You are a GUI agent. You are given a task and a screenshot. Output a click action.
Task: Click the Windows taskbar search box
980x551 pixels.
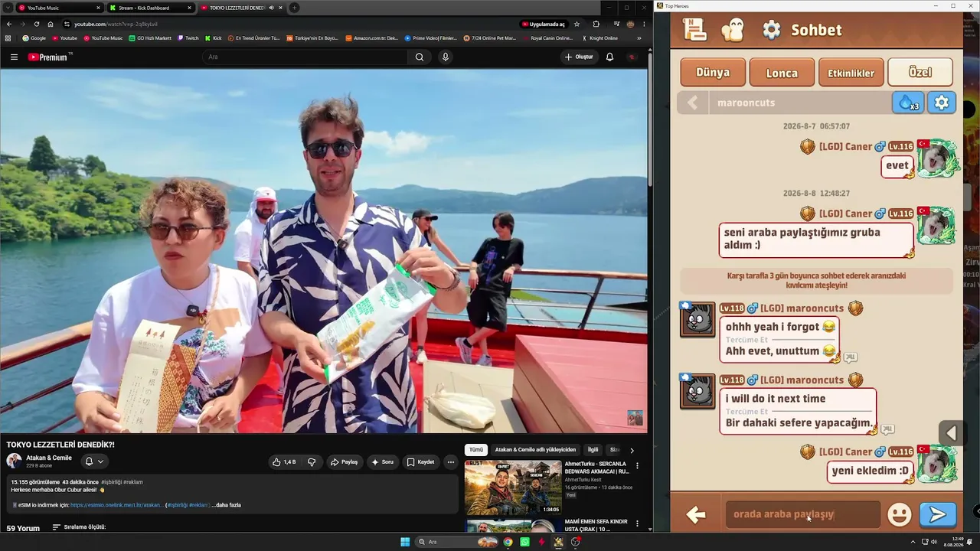pyautogui.click(x=456, y=542)
